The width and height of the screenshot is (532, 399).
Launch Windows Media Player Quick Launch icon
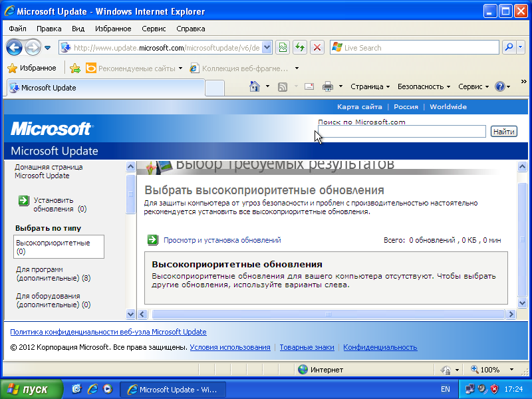pyautogui.click(x=108, y=389)
